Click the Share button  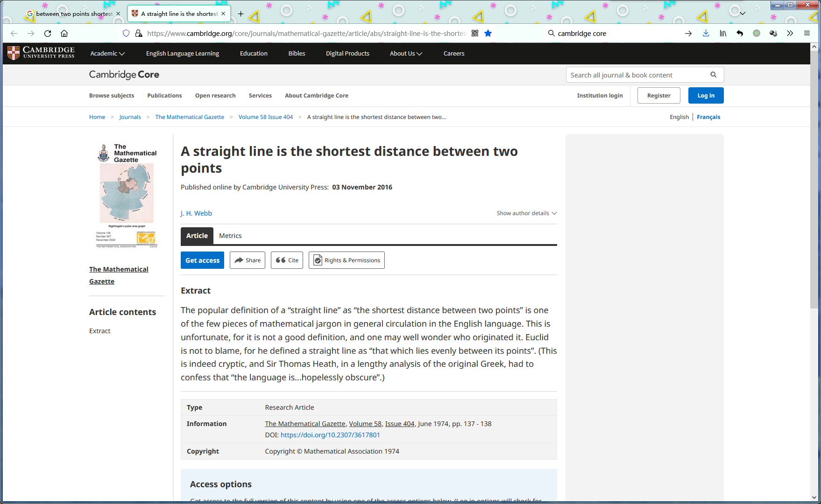[248, 260]
